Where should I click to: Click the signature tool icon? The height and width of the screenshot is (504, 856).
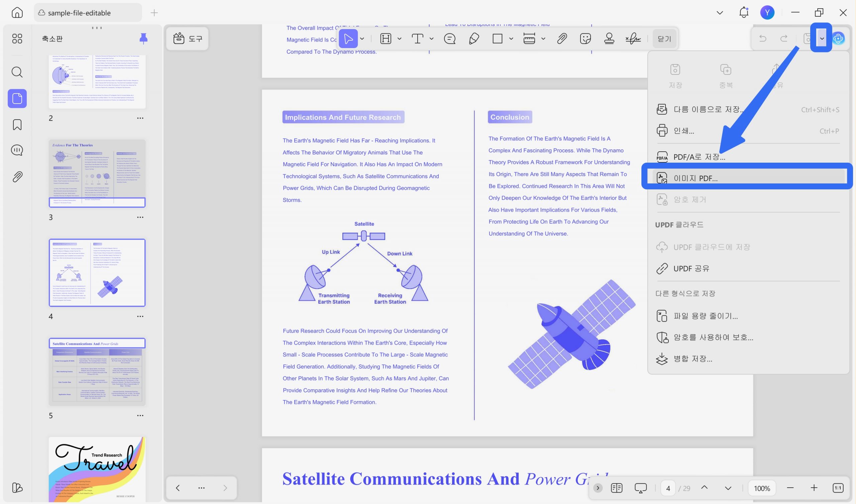(633, 39)
